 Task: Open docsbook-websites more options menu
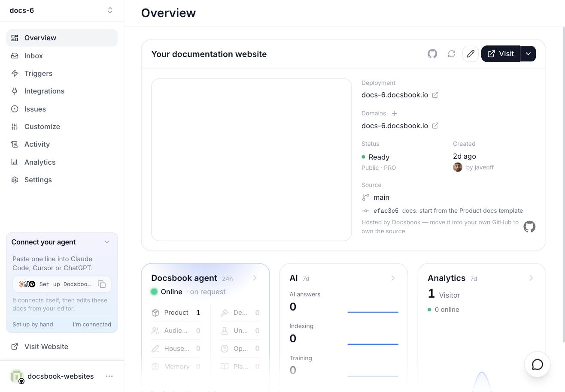coord(109,376)
